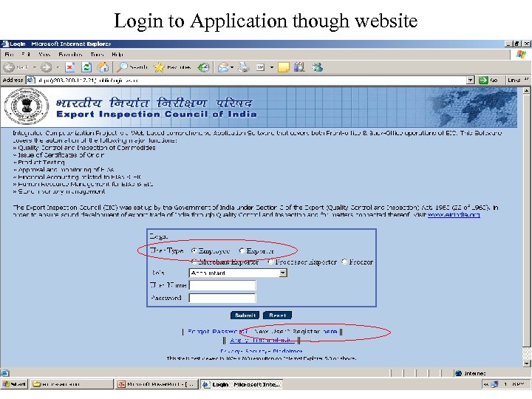Screen dimensions: 532x399
Task: Expand the Back button history arrow
Action: click(x=34, y=67)
